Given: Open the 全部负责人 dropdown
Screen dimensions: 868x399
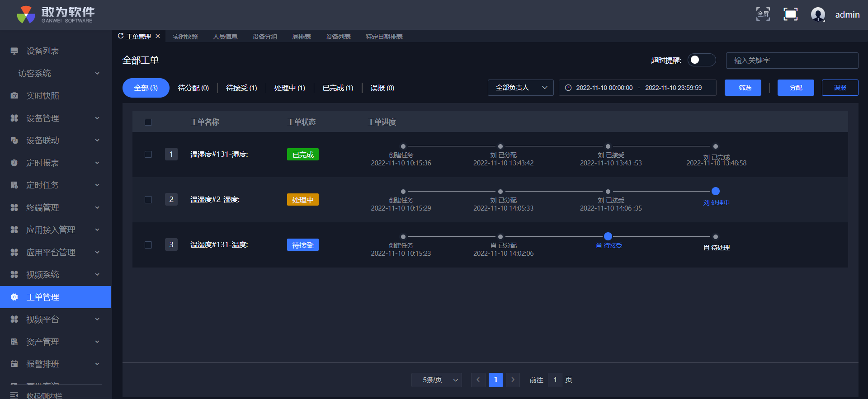Looking at the screenshot, I should 520,88.
